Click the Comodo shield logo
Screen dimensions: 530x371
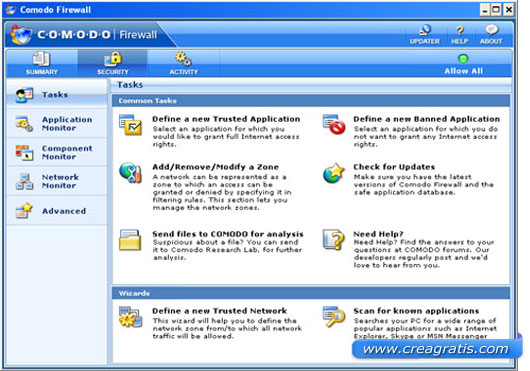(x=21, y=35)
